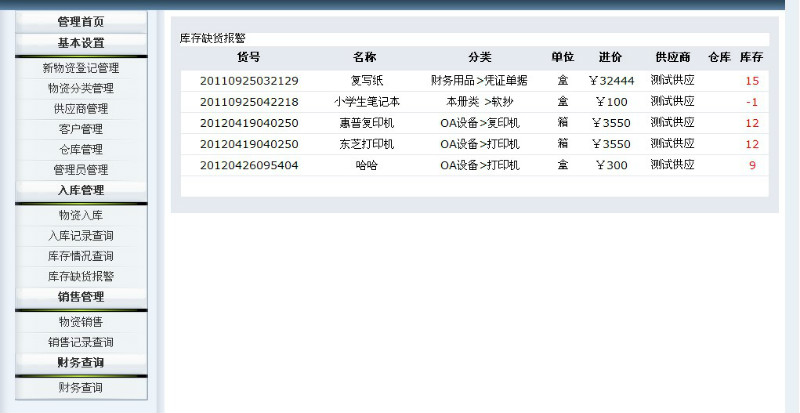Click the 库存 column header
Image resolution: width=800 pixels, height=413 pixels.
[x=751, y=57]
